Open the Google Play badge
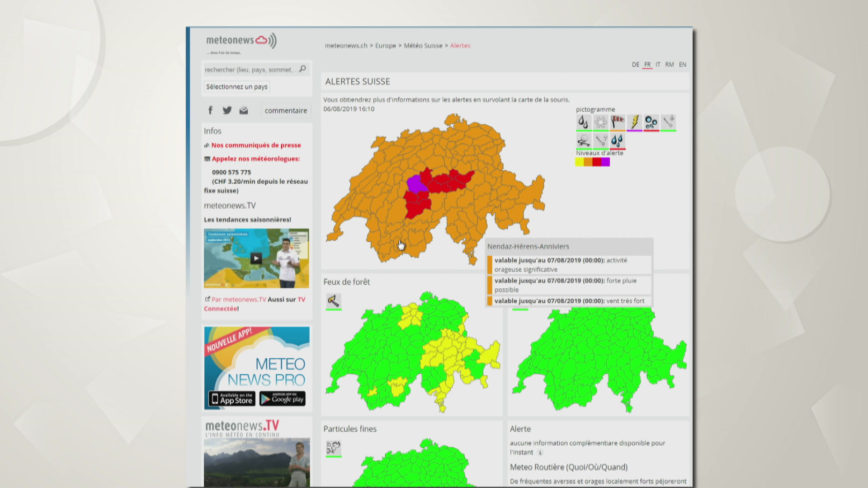868x488 pixels. pos(283,399)
